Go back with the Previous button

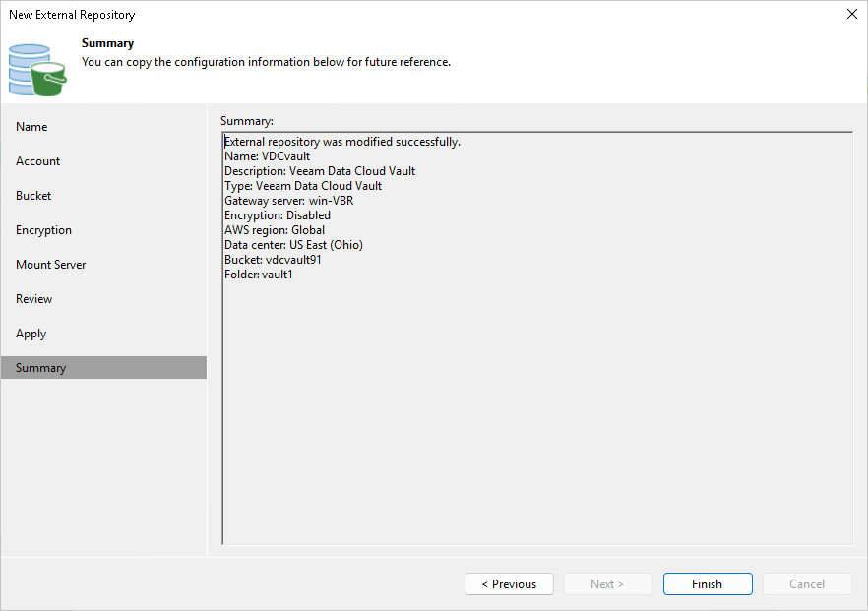click(x=509, y=583)
